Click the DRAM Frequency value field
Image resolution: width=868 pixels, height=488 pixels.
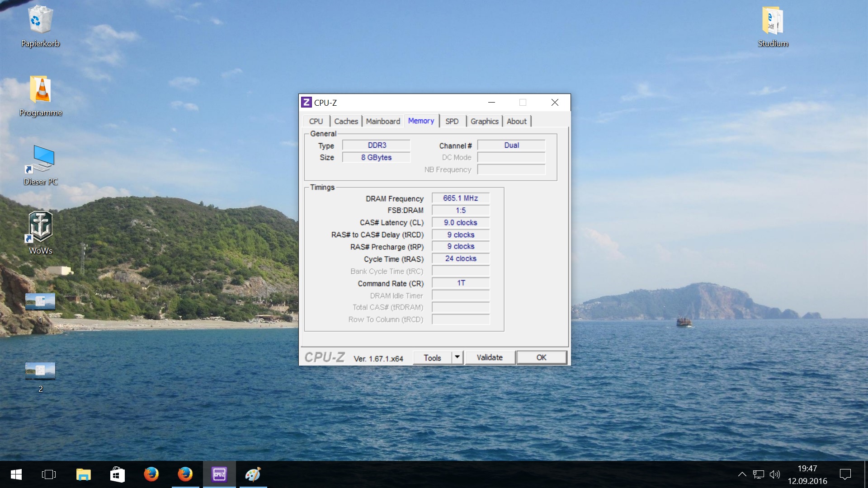[460, 198]
